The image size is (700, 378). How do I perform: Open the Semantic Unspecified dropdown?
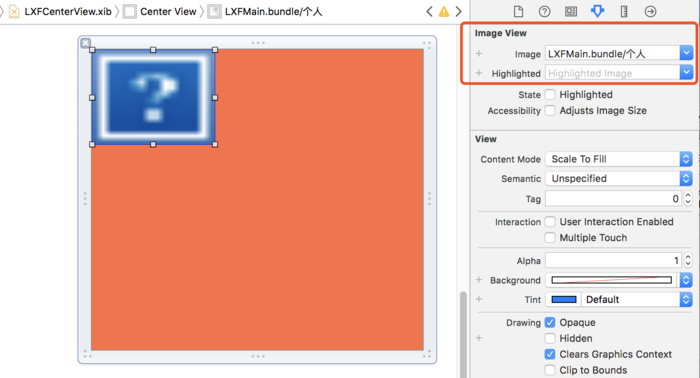point(619,179)
